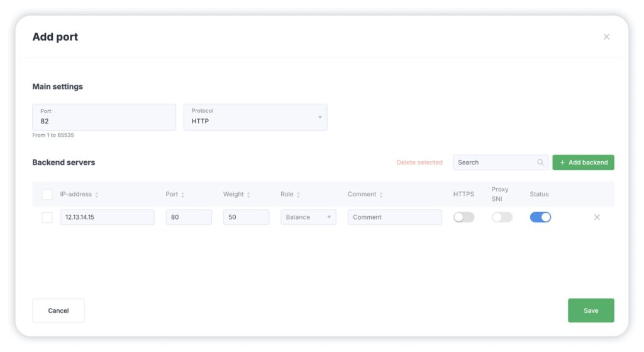644x352 pixels.
Task: Sort by Role column arrows
Action: (x=298, y=195)
